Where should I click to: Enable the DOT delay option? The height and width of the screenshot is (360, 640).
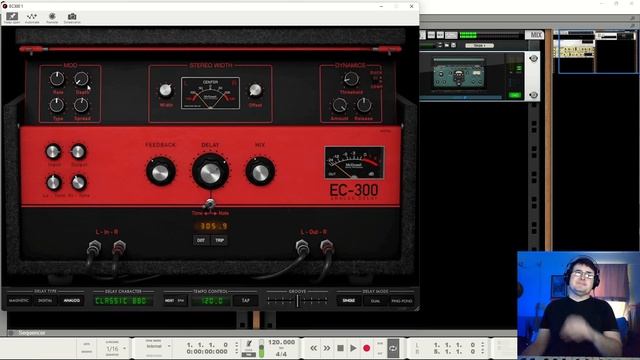pyautogui.click(x=201, y=240)
